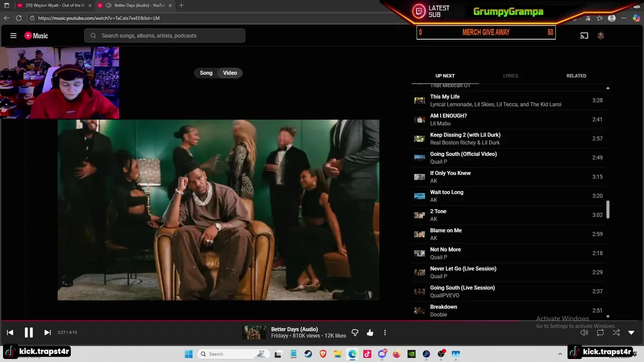
Task: Go back in browser
Action: (x=7, y=18)
